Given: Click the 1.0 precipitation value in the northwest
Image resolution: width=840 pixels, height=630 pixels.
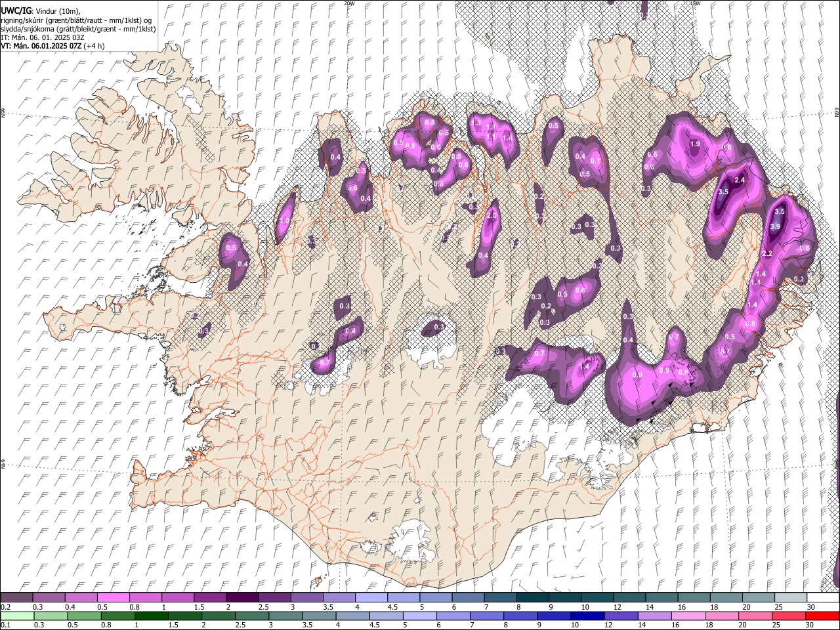Looking at the screenshot, I should (x=285, y=221).
